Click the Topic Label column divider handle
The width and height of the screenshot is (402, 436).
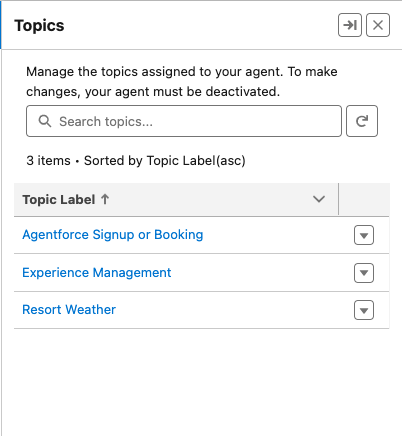click(338, 199)
